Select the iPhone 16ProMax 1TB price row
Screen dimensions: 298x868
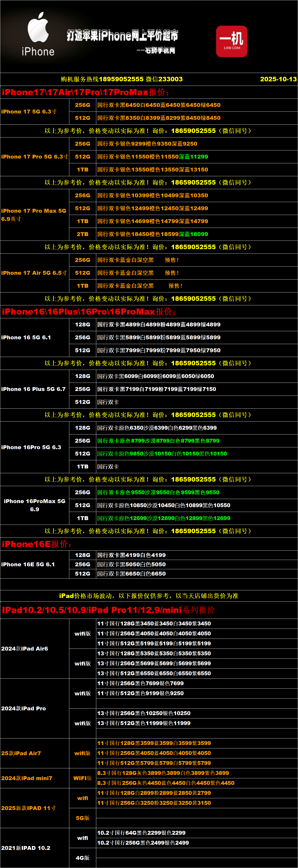tap(164, 518)
